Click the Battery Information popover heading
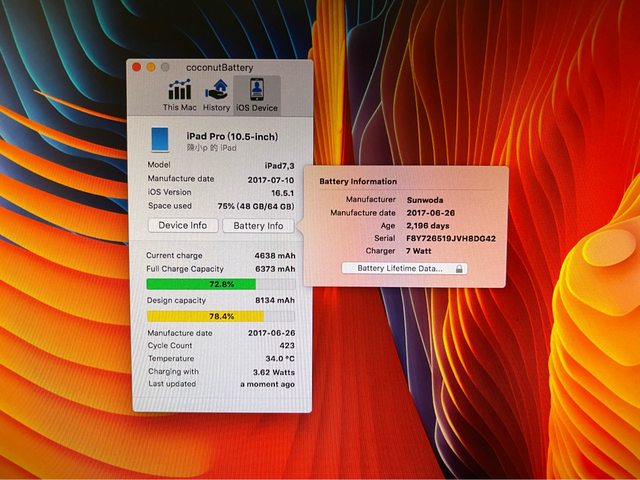 tap(358, 181)
